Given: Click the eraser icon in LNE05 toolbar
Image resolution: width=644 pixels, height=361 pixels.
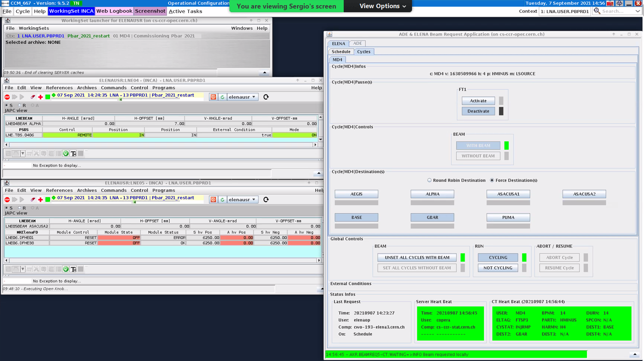Looking at the screenshot, I should pos(33,200).
